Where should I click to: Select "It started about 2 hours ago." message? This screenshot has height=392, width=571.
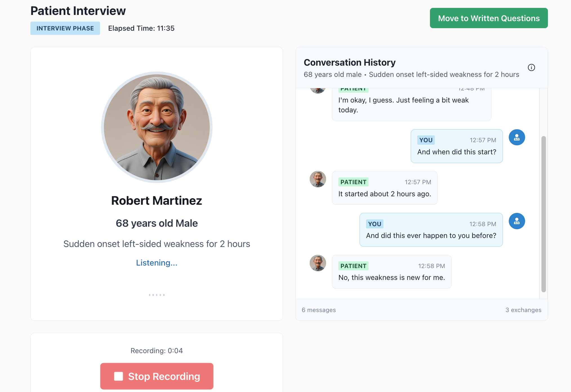pyautogui.click(x=385, y=188)
